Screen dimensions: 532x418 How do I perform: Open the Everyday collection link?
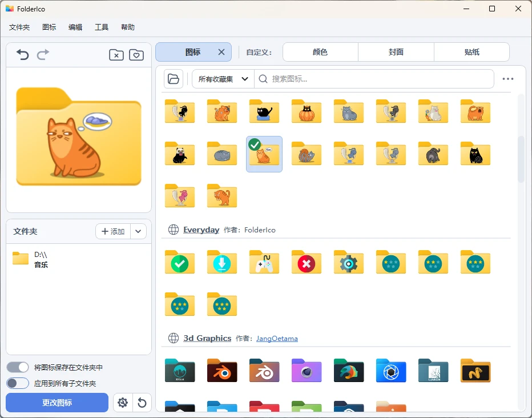tap(201, 230)
